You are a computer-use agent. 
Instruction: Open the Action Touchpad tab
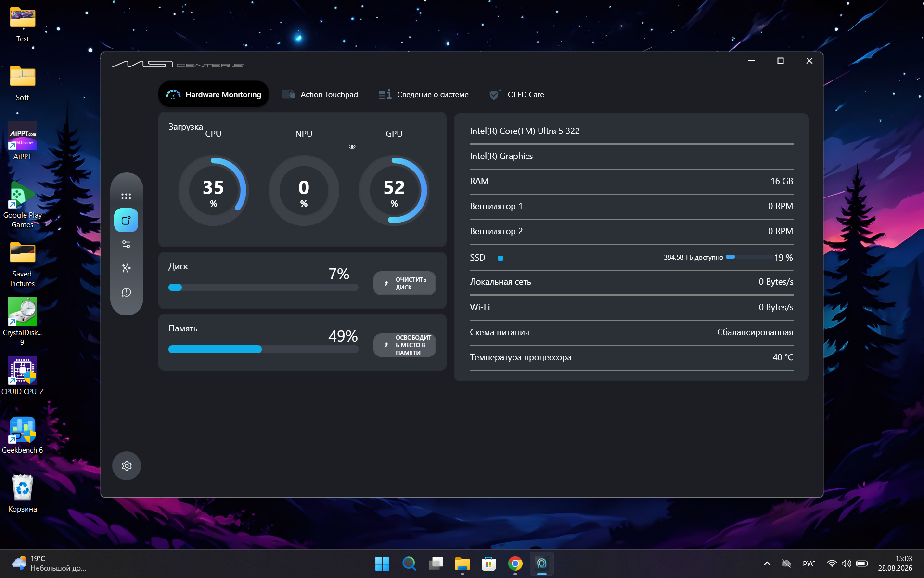(320, 94)
